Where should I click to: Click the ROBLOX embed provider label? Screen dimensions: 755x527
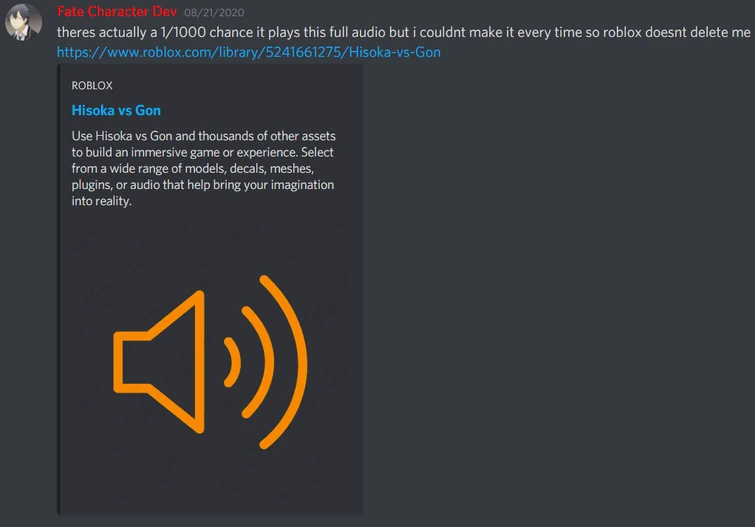(x=92, y=86)
